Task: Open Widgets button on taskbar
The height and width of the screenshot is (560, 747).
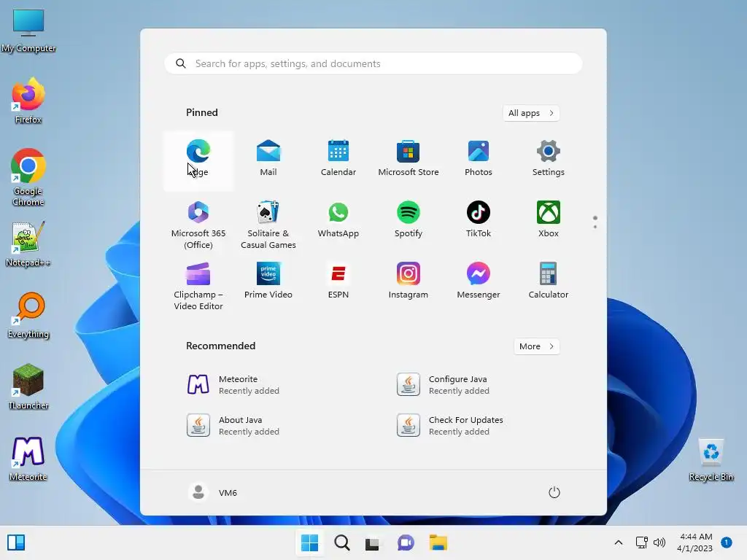Action: pyautogui.click(x=16, y=542)
